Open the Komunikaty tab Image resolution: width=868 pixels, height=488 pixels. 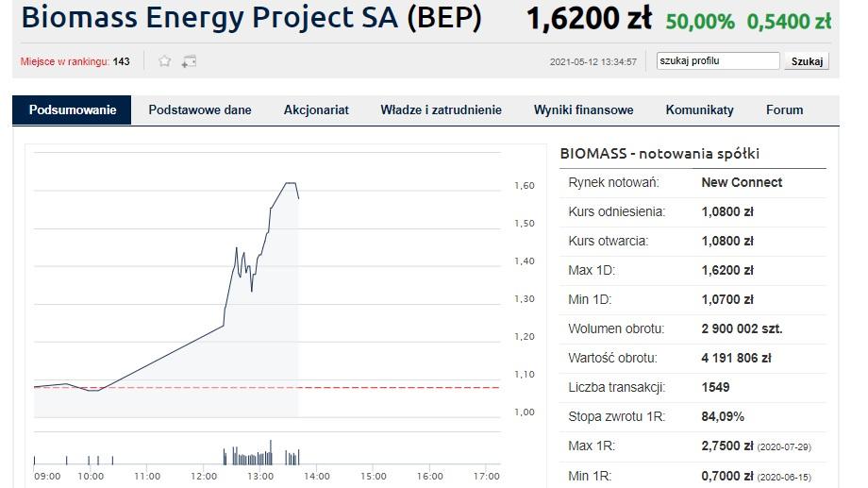700,109
